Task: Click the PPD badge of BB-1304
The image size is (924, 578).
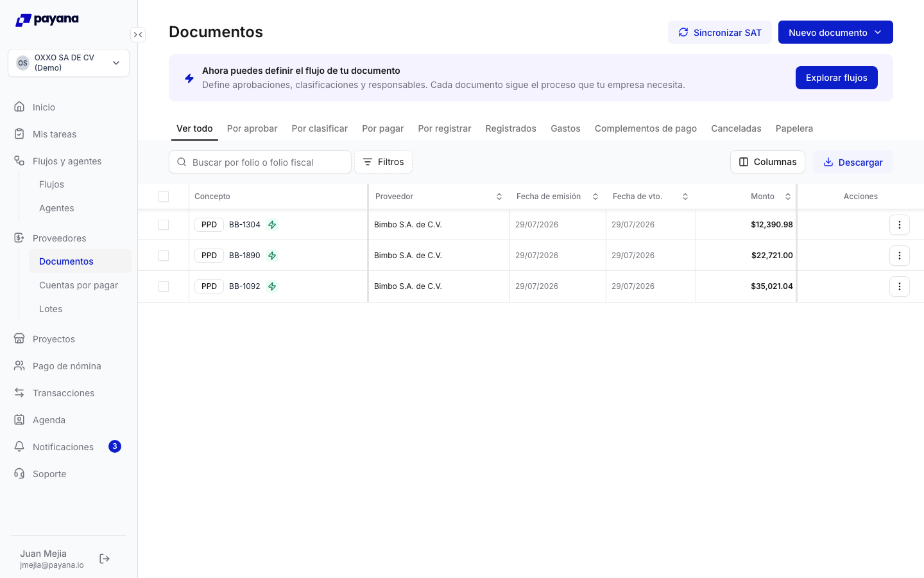Action: click(209, 225)
